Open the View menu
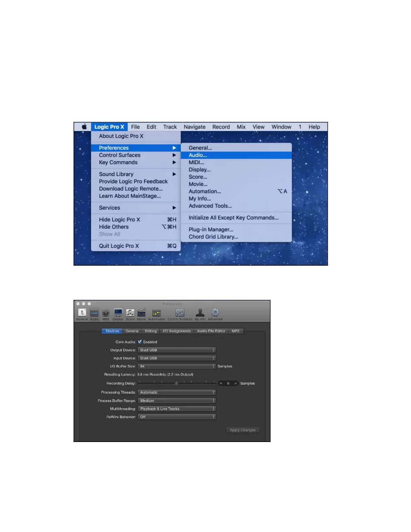Viewport: 411px width, 532px height. pyautogui.click(x=259, y=127)
